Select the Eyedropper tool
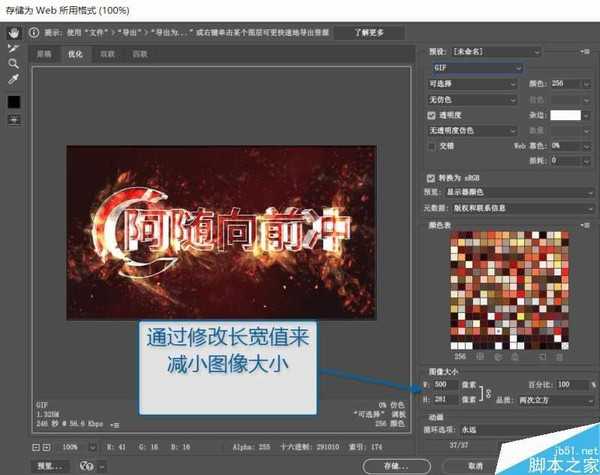600x475 pixels. pos(14,79)
